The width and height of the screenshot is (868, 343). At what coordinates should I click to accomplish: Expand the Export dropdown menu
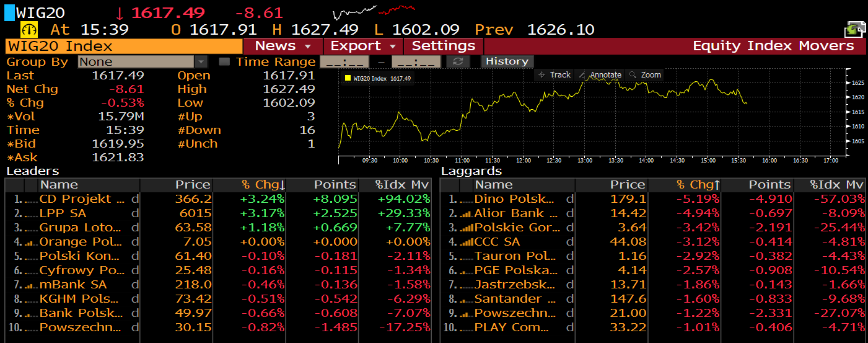[363, 46]
